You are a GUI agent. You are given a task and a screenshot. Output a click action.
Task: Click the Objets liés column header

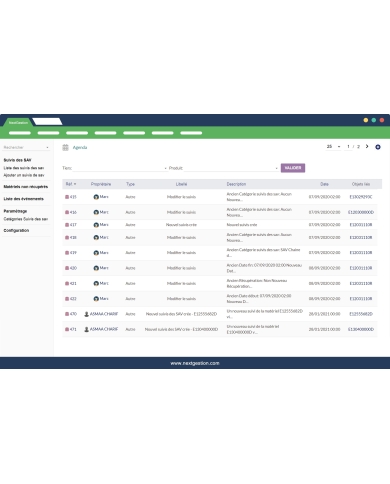[361, 184]
